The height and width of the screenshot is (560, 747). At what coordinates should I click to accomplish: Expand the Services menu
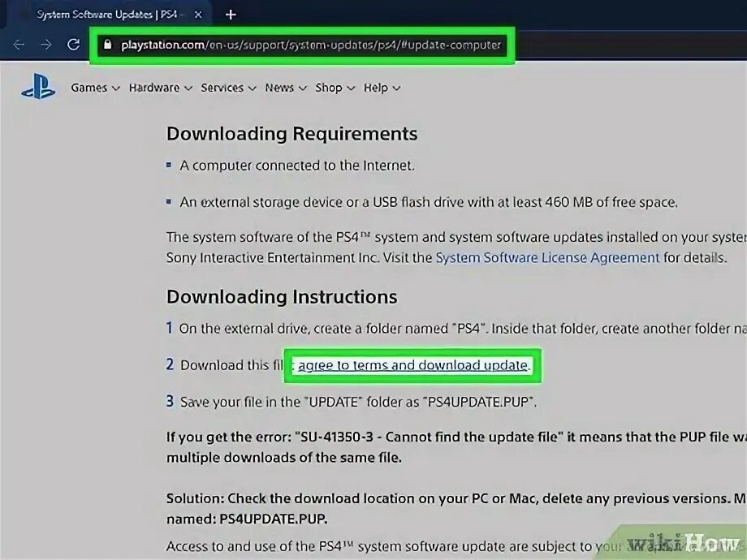click(228, 88)
